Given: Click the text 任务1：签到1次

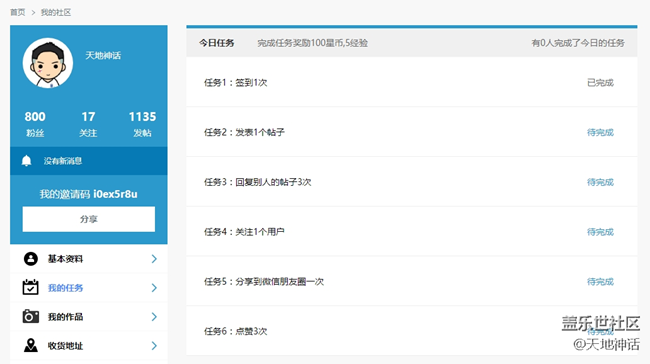Looking at the screenshot, I should [235, 83].
